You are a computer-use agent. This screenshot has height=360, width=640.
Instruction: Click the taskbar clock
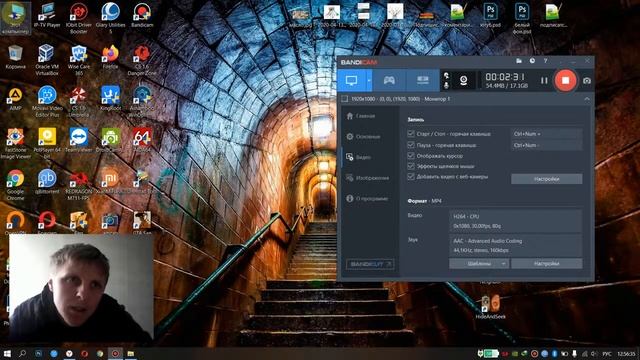click(x=627, y=354)
